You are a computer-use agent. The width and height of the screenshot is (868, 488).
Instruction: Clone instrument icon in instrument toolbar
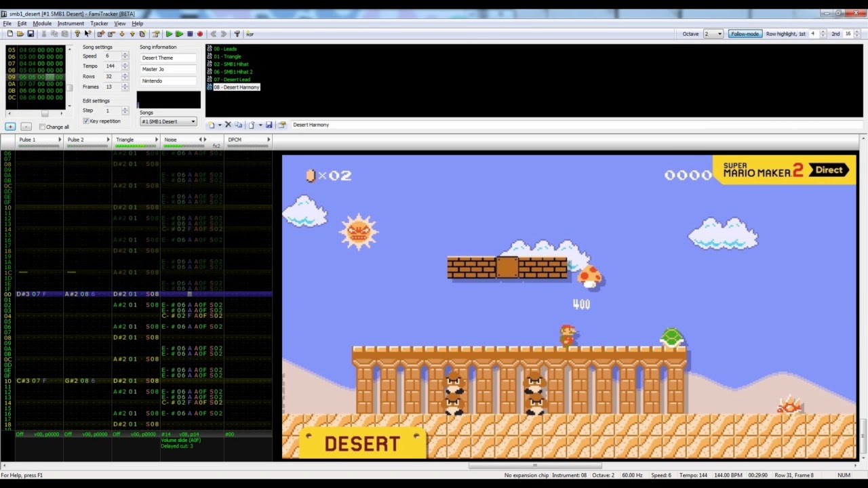click(238, 125)
